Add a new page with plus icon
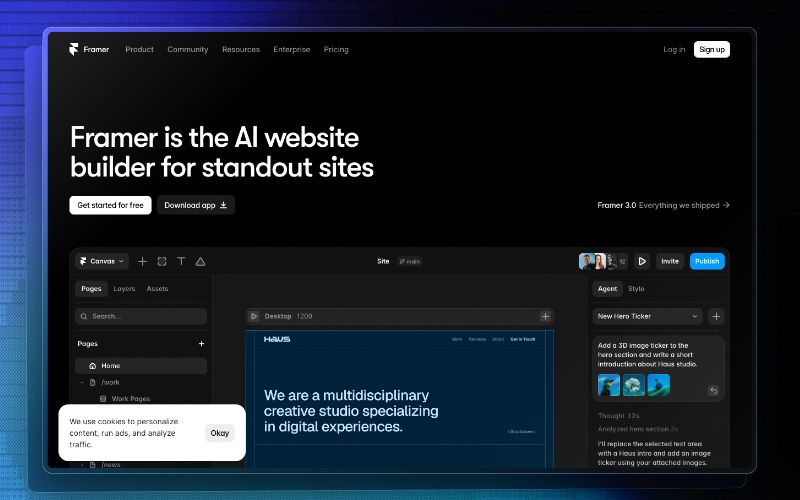This screenshot has width=800, height=500. click(x=202, y=344)
